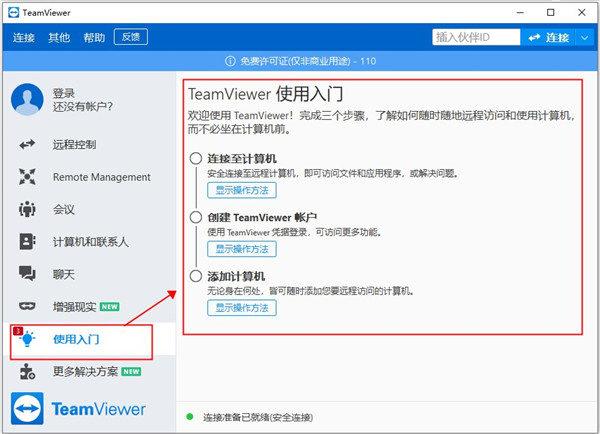Click the license info circle icon
The image size is (600, 434).
click(230, 61)
